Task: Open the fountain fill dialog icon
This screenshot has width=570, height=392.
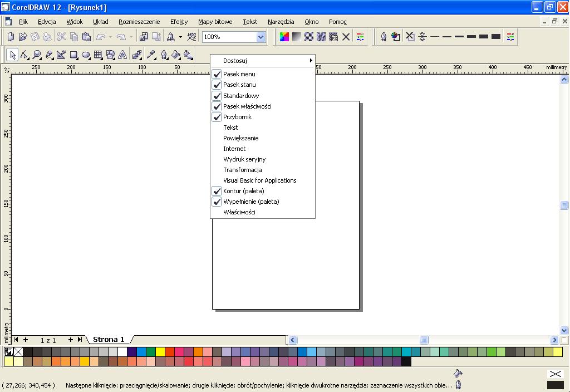Action: (297, 37)
